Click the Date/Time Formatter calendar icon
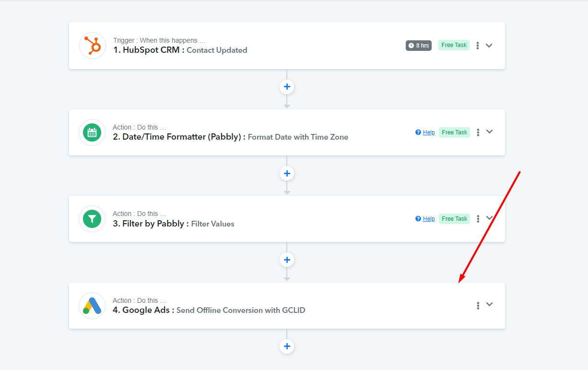 coord(92,132)
